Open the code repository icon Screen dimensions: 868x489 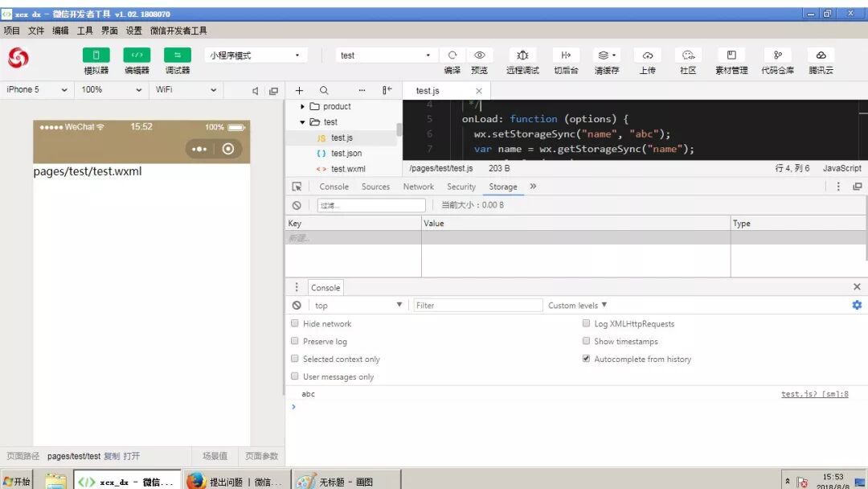pyautogui.click(x=777, y=55)
